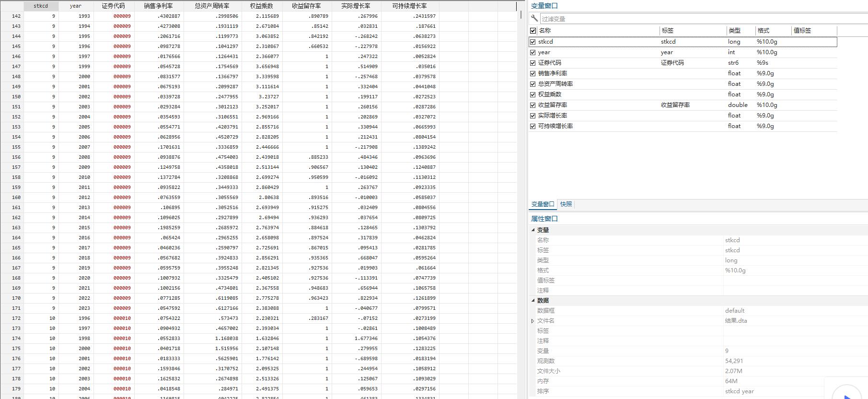Collapse the 数据 section in the properties window
868x399 pixels.
coord(533,301)
